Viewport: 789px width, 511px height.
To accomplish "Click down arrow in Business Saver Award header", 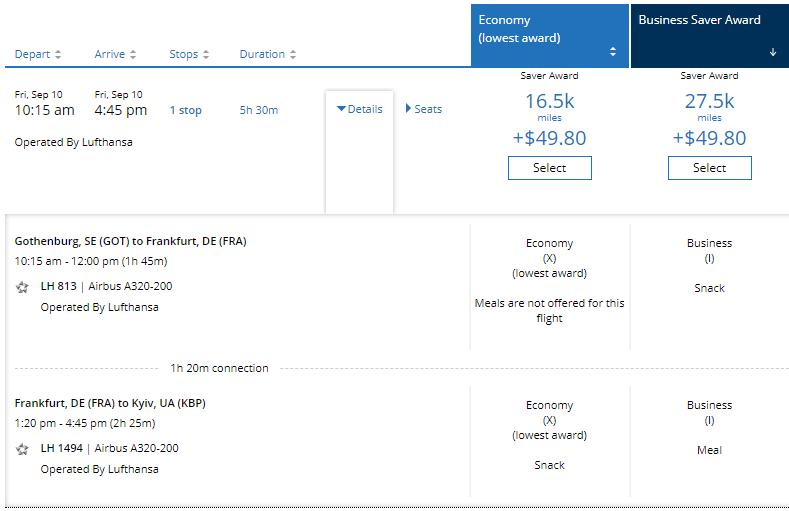I will pyautogui.click(x=772, y=52).
